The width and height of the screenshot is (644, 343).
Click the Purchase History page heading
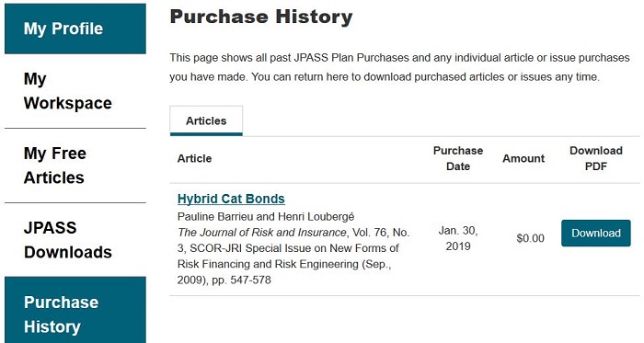tap(261, 17)
